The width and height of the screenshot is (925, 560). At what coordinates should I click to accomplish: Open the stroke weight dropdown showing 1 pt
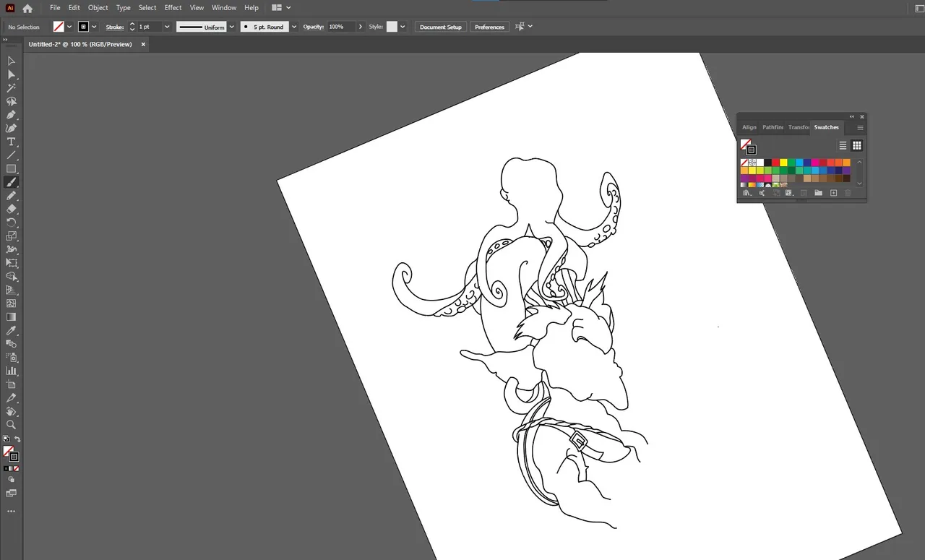pyautogui.click(x=167, y=27)
